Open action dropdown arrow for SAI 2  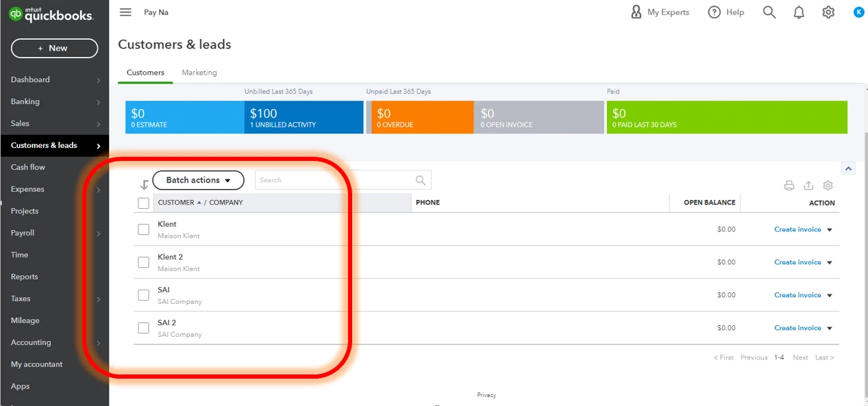(x=830, y=329)
